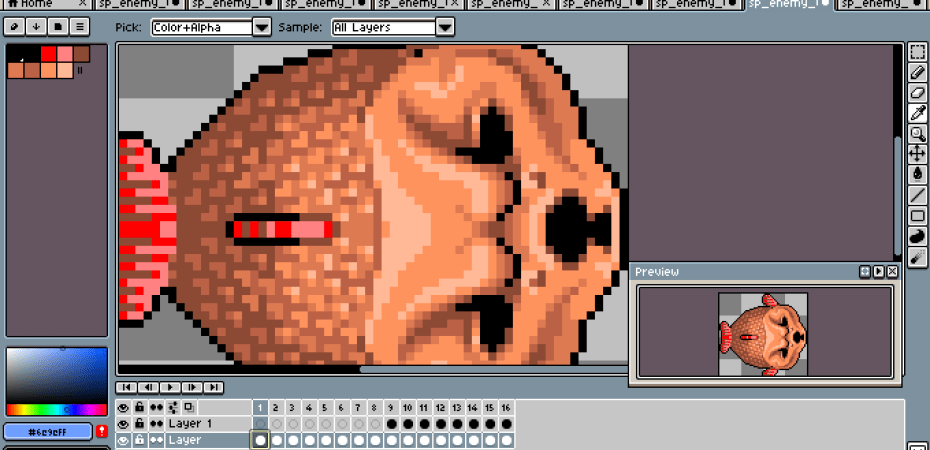This screenshot has height=450, width=930.
Task: Go to first frame button
Action: (127, 387)
